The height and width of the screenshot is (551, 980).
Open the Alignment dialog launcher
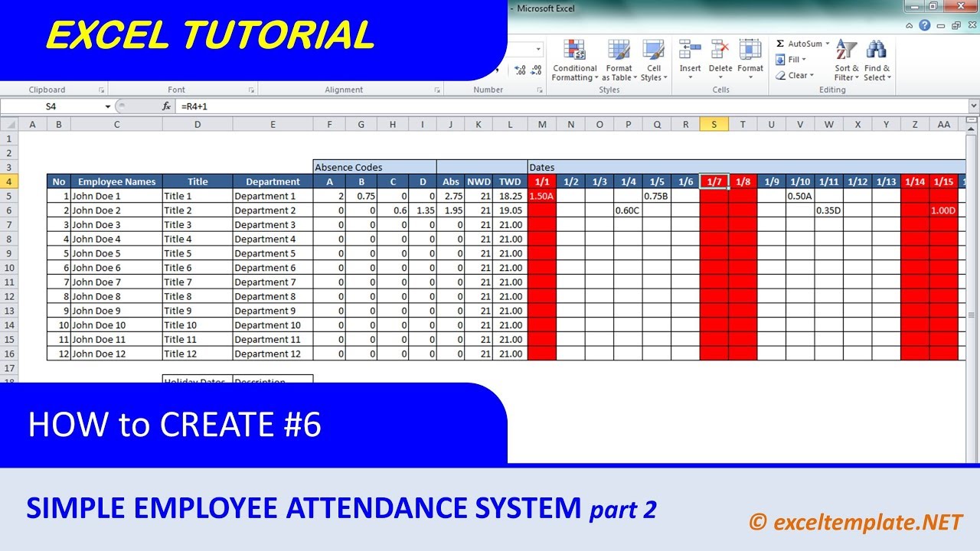[x=437, y=90]
